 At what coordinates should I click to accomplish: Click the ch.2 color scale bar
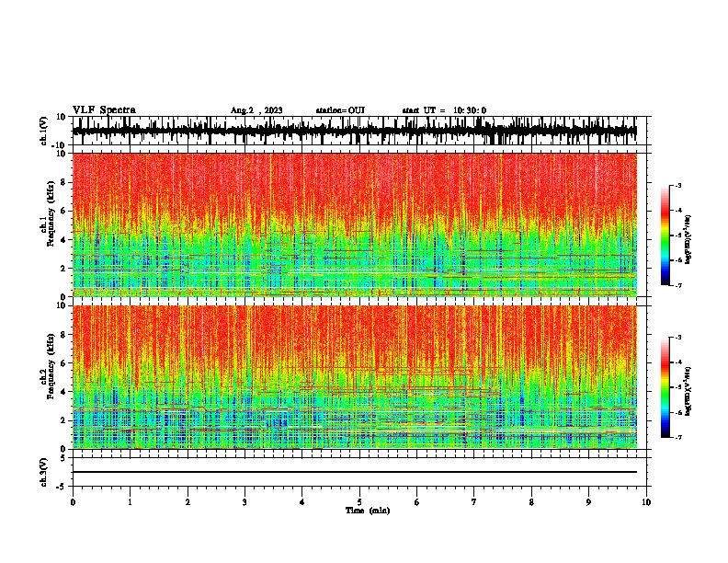(x=665, y=387)
